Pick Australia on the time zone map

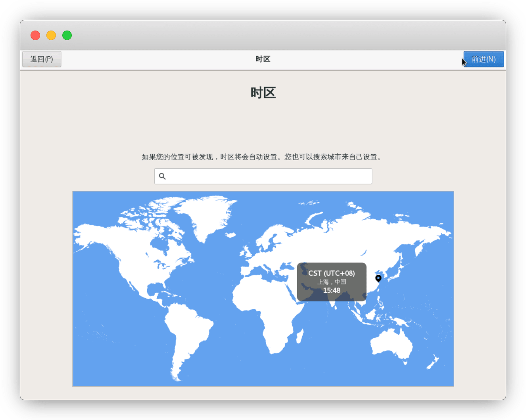pos(391,344)
